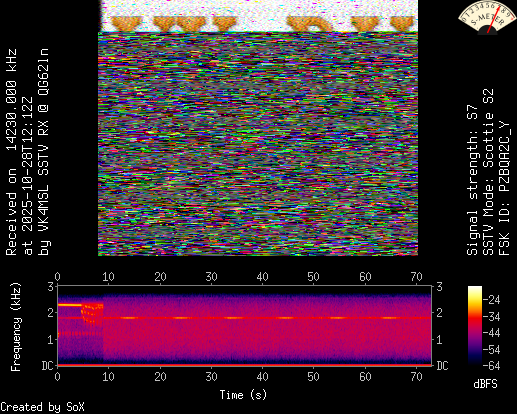This screenshot has width=517, height=414.
Task: Click the "-34" color scale value
Action: coord(492,316)
